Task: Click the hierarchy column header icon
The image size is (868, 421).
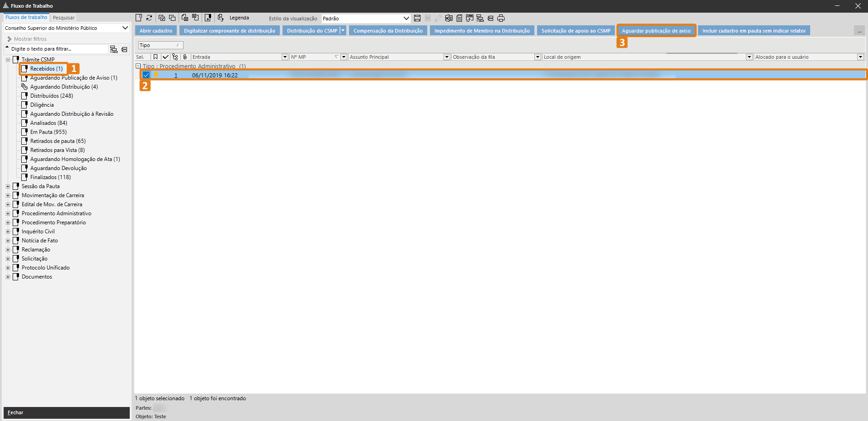Action: [175, 57]
